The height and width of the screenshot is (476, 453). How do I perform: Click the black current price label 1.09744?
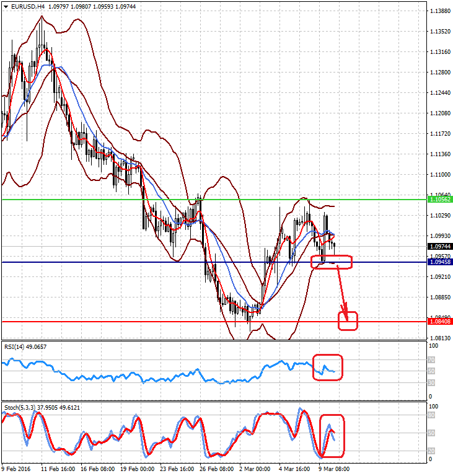tap(440, 247)
